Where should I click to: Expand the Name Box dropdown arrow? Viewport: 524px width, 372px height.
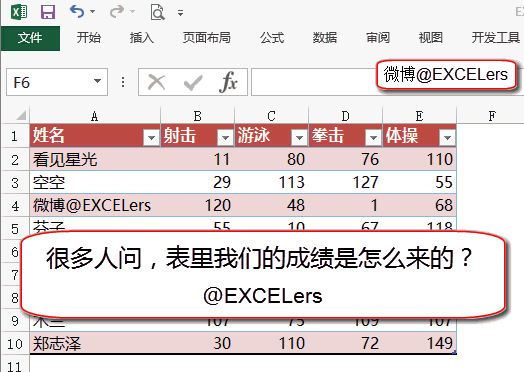point(97,81)
